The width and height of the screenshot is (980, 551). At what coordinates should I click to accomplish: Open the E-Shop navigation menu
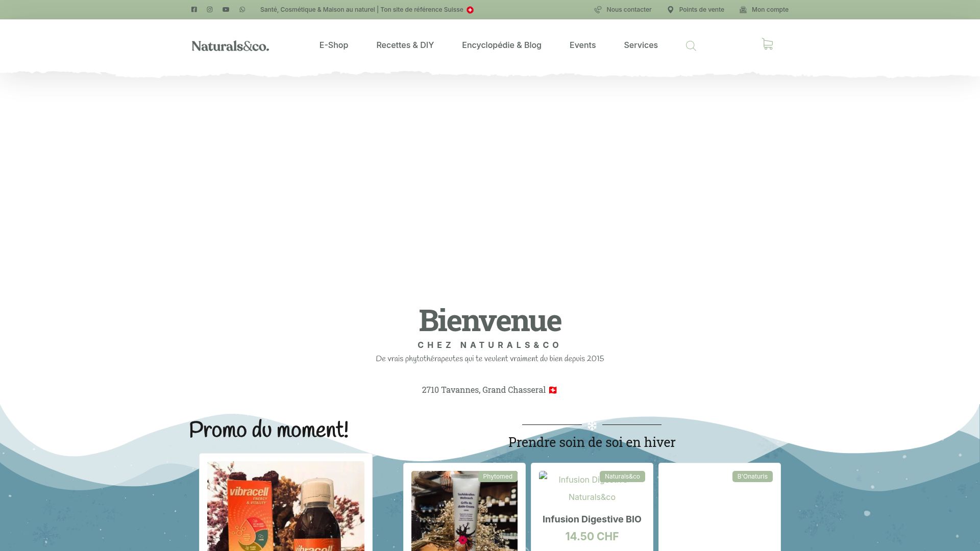pos(333,45)
